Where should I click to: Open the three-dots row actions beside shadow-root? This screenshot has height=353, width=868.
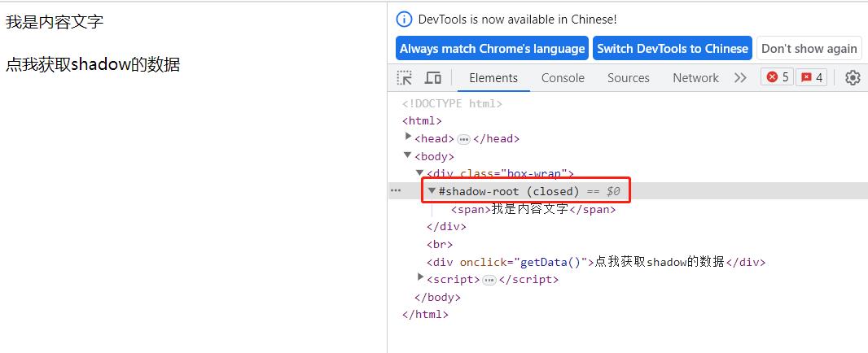[395, 190]
